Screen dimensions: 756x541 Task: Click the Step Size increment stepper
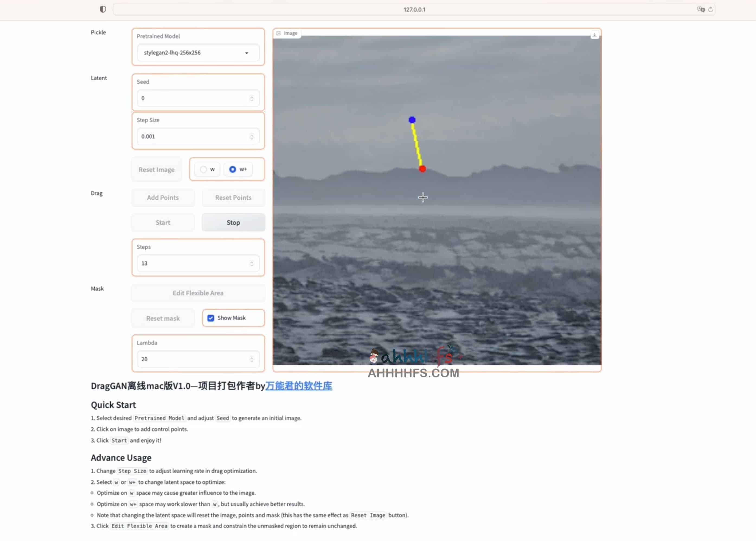252,133
